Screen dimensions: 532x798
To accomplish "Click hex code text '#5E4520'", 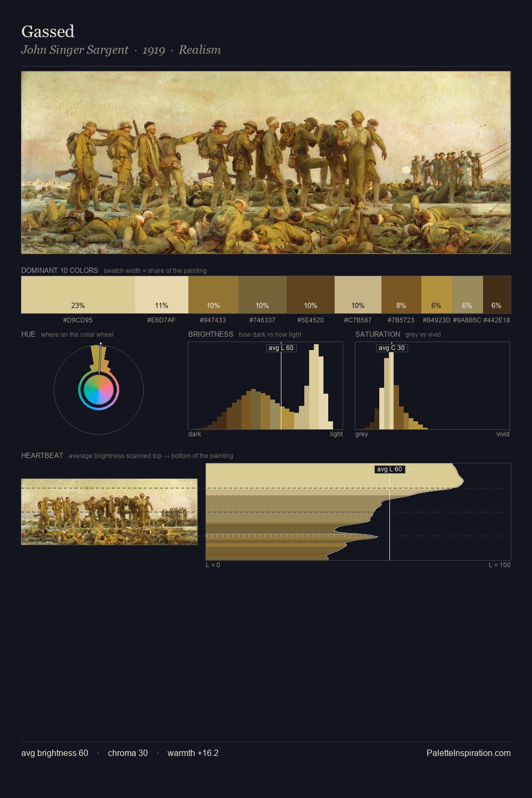I will (311, 320).
